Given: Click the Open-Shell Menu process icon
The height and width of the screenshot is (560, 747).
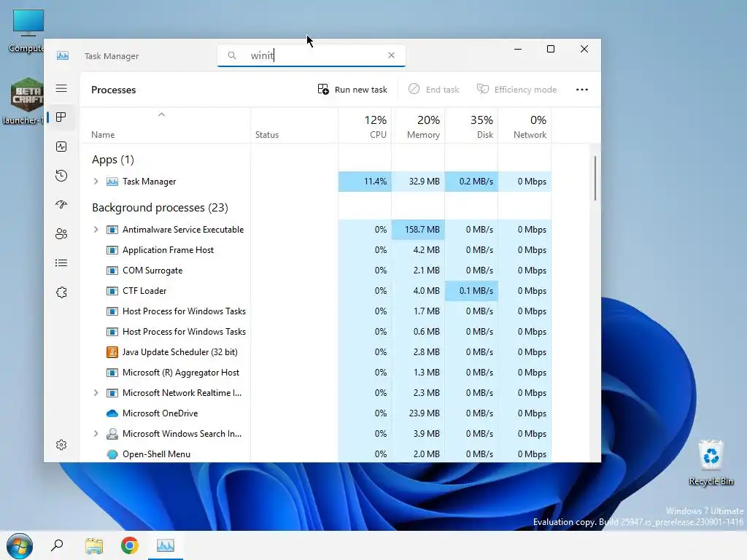Looking at the screenshot, I should click(x=112, y=454).
